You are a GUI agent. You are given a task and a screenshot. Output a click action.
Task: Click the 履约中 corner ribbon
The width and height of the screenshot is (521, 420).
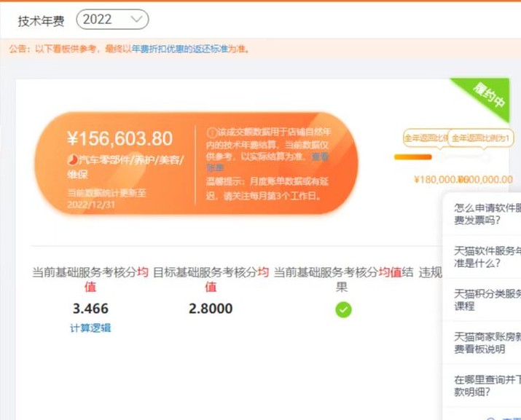tap(489, 95)
